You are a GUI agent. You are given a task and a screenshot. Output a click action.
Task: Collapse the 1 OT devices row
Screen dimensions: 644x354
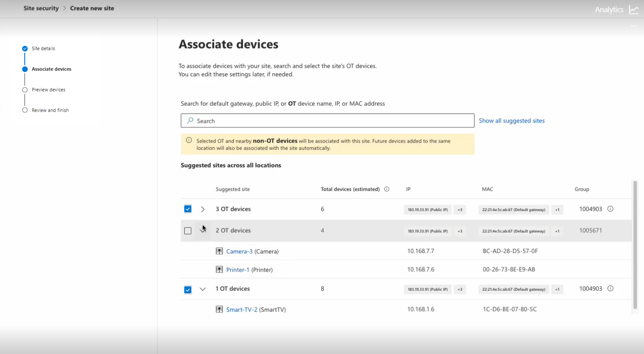(x=203, y=289)
